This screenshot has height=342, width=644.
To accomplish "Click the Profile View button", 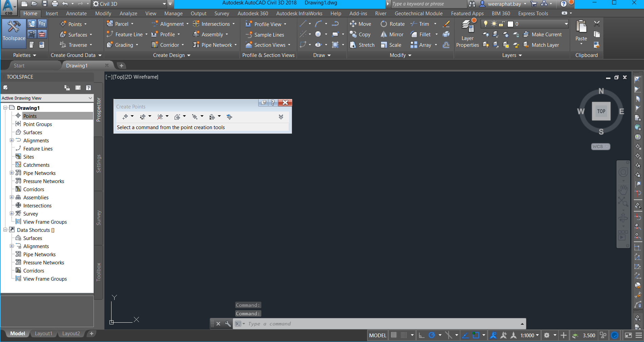I will point(266,24).
